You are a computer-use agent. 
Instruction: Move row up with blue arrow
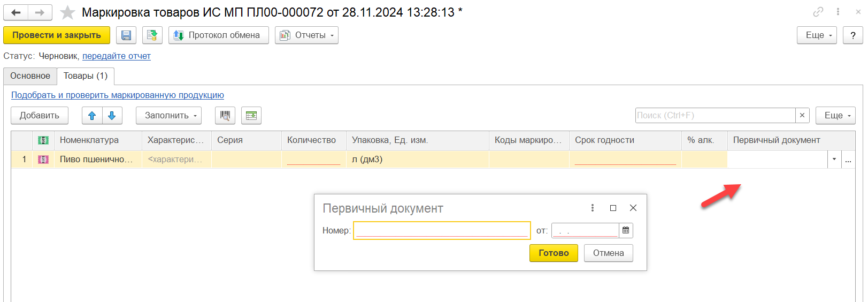[x=92, y=116]
